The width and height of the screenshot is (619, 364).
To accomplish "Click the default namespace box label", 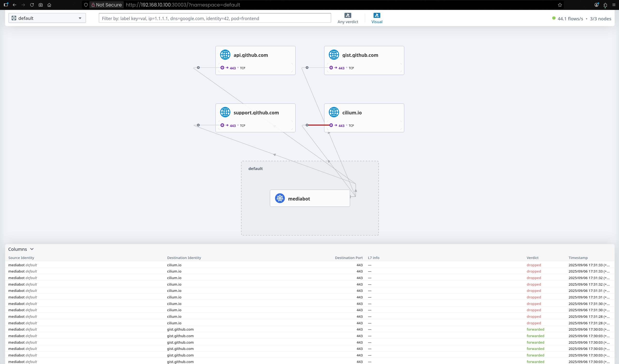I will [255, 169].
